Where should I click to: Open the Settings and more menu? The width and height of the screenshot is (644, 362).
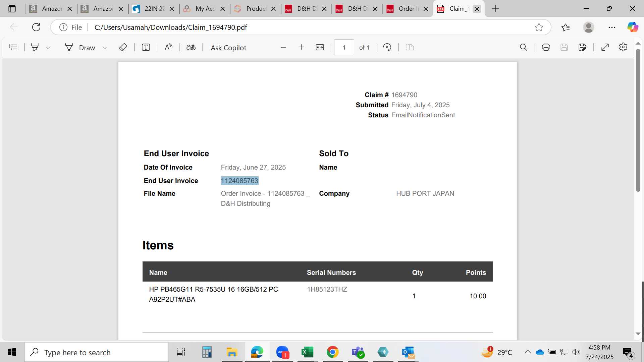(612, 27)
